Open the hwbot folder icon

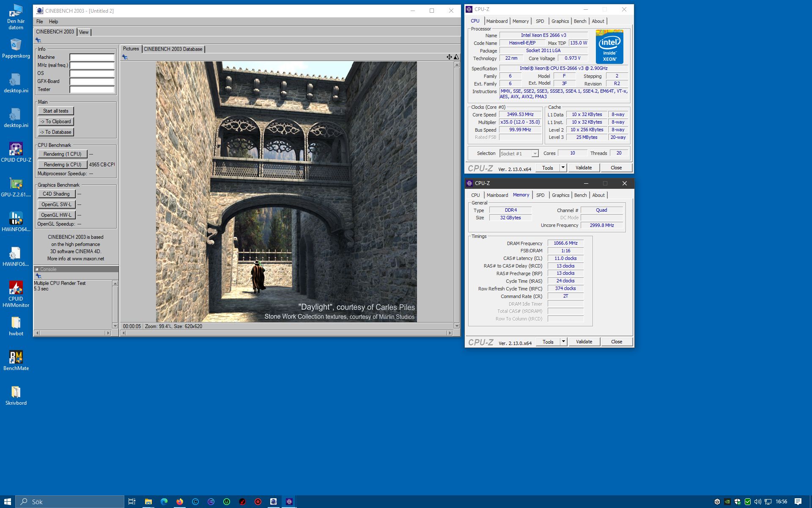coord(16,326)
